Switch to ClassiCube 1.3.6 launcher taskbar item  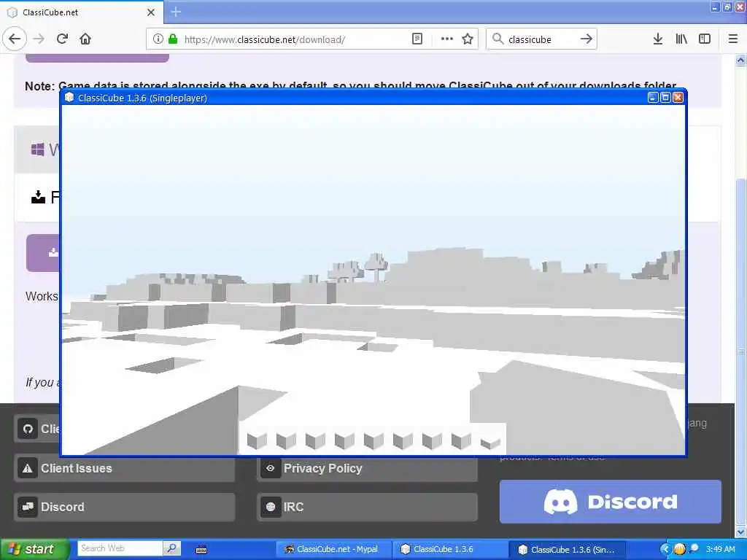point(449,550)
